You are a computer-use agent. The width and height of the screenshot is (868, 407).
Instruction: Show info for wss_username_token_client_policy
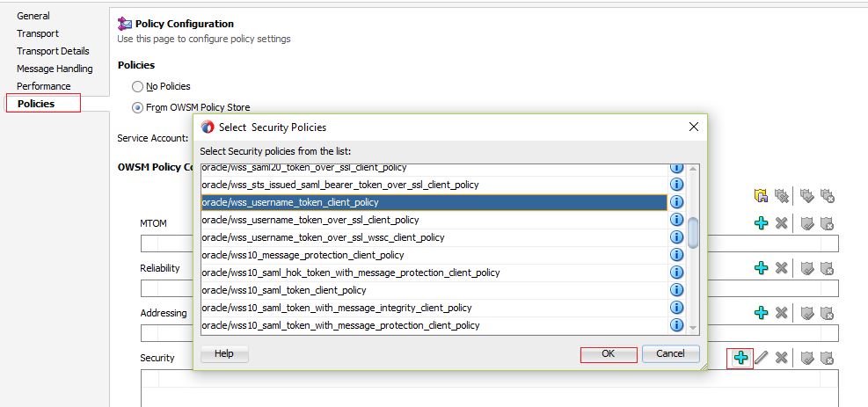point(676,202)
